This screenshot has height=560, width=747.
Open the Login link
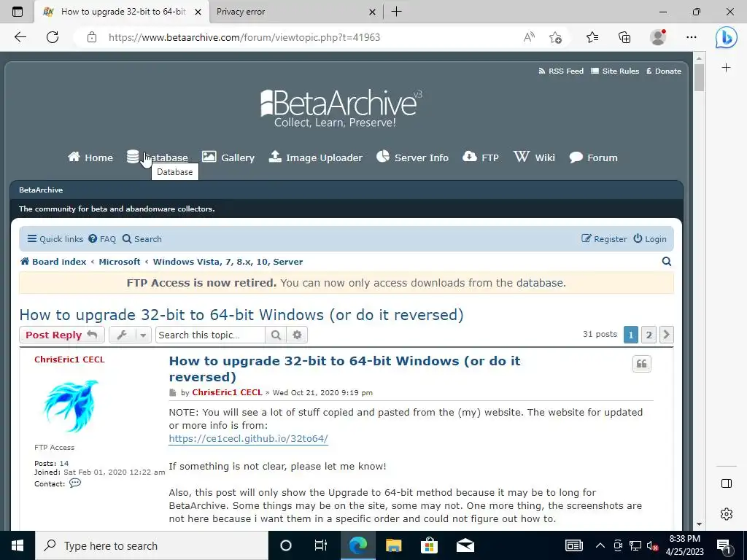coord(650,239)
